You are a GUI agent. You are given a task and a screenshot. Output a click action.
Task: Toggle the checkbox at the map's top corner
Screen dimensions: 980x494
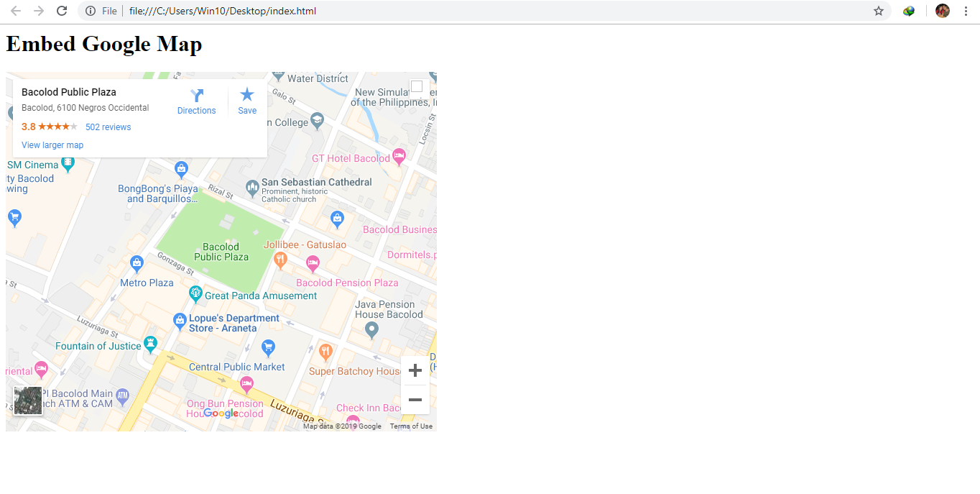point(417,86)
